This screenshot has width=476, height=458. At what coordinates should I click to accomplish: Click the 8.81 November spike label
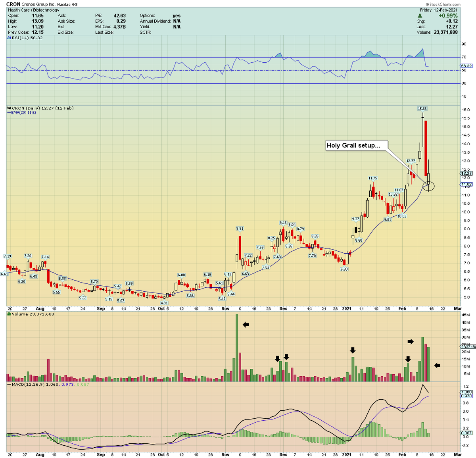240,228
